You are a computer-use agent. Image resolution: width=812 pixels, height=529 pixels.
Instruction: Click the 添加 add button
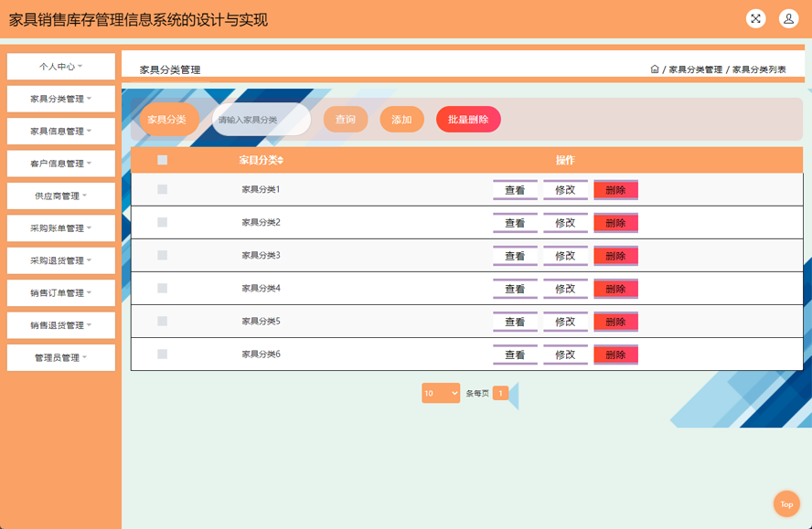tap(401, 120)
